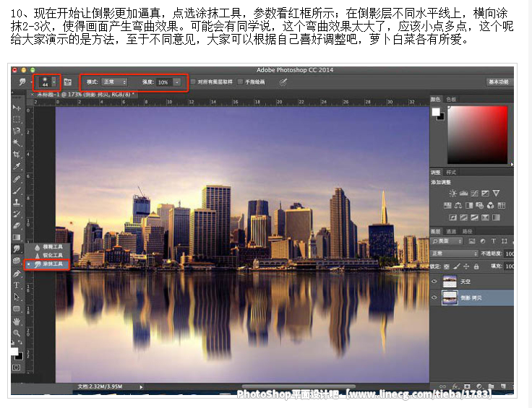Image resolution: width=532 pixels, height=408 pixels.
Task: Select the Eyedropper tool
Action: (x=17, y=166)
